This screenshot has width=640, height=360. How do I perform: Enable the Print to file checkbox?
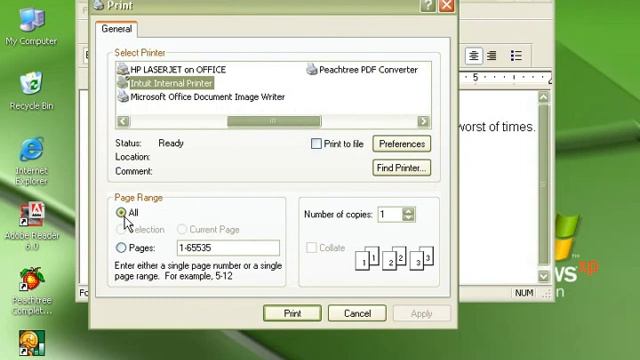pyautogui.click(x=316, y=143)
